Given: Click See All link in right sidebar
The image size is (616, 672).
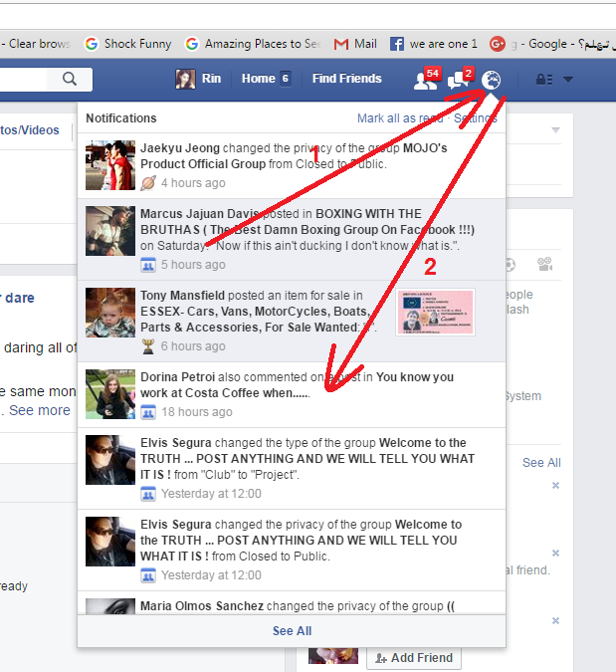Looking at the screenshot, I should point(541,463).
